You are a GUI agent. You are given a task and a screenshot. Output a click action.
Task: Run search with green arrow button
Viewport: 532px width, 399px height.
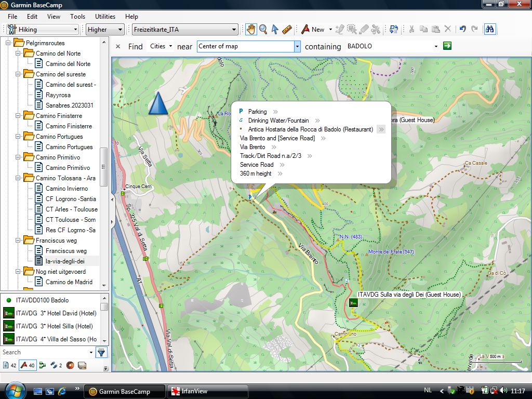click(447, 46)
